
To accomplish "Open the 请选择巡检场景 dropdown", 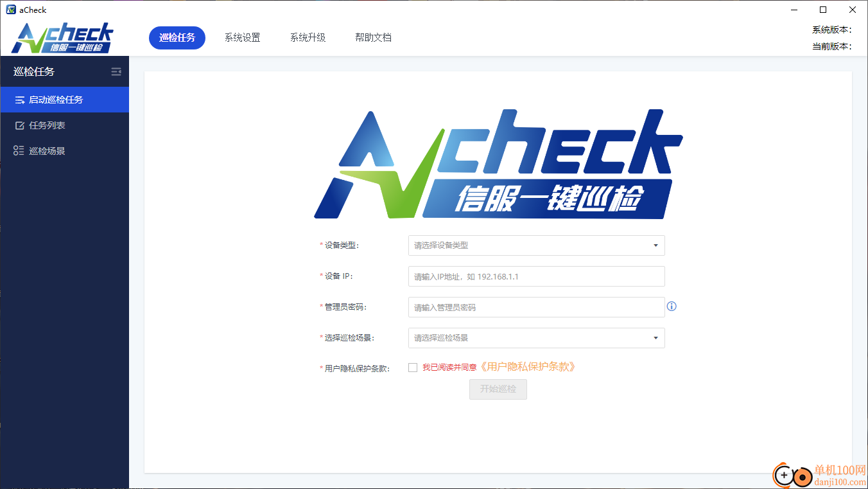I will [x=536, y=338].
